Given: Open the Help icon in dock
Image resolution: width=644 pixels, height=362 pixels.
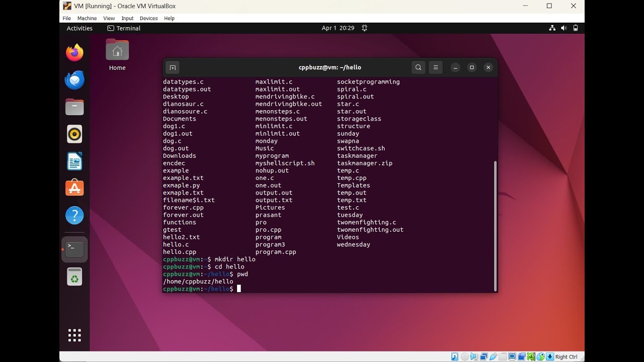Looking at the screenshot, I should click(x=74, y=216).
